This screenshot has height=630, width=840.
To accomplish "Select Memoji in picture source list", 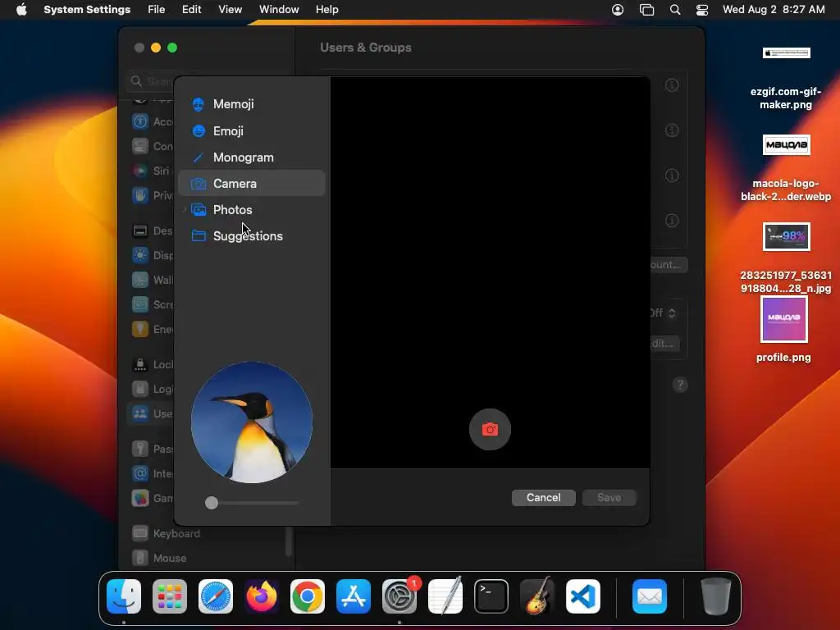I will [x=251, y=104].
